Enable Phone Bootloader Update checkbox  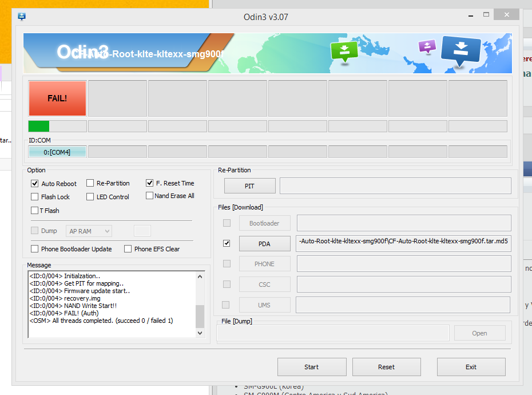click(x=34, y=249)
